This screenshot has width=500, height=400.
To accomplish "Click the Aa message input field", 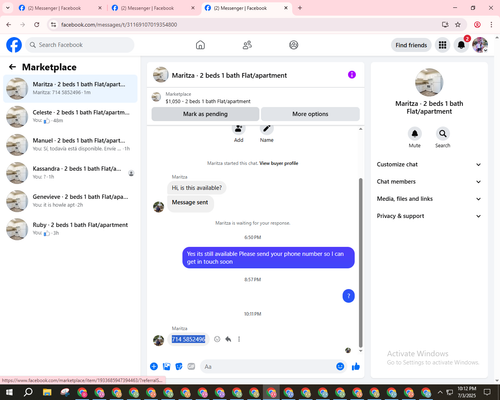I will click(268, 367).
